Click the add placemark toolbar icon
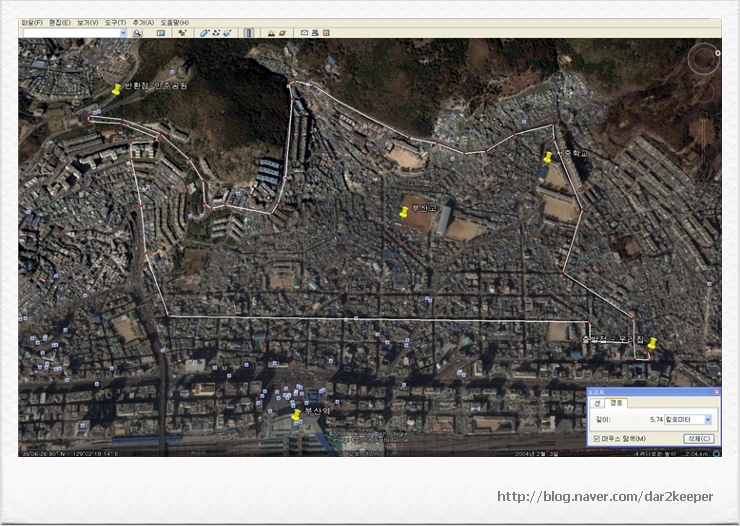 (x=182, y=33)
